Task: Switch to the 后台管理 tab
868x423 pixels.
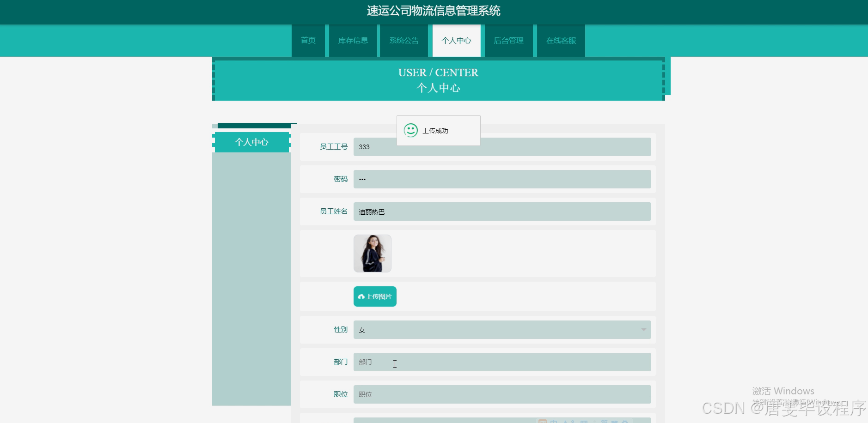Action: pyautogui.click(x=508, y=41)
